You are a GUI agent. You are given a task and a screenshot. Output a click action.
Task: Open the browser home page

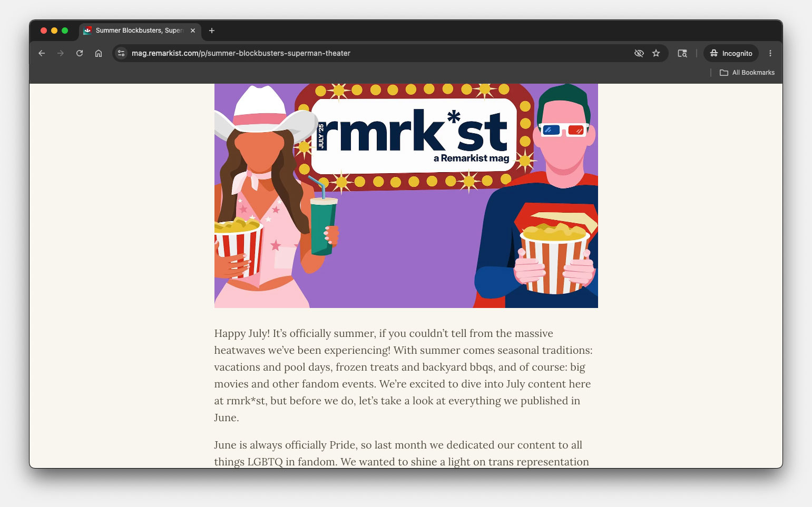99,53
